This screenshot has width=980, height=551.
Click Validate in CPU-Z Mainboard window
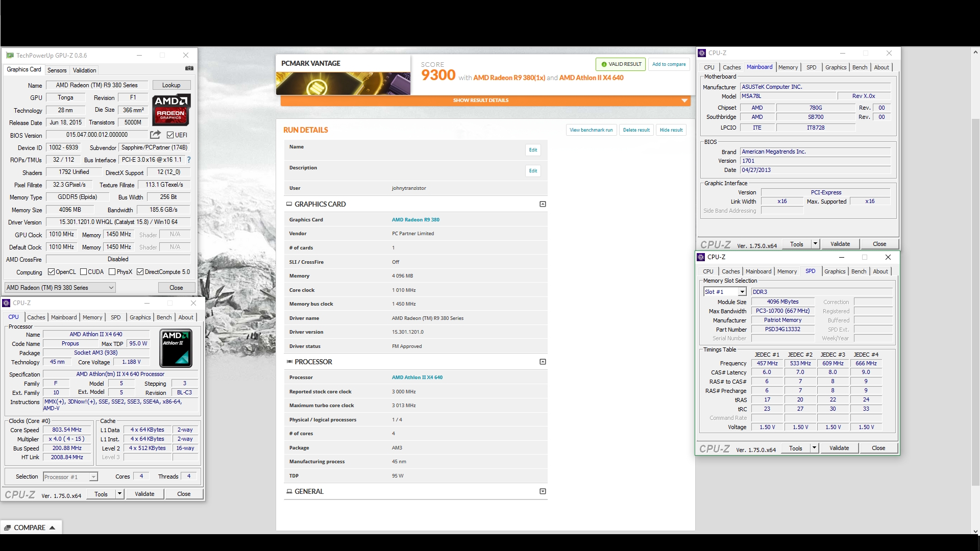(840, 244)
